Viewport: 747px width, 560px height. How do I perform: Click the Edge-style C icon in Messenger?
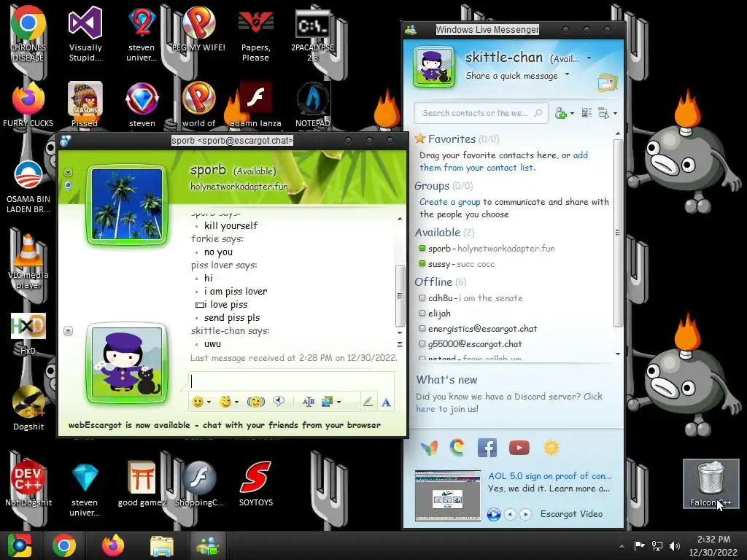point(457,448)
